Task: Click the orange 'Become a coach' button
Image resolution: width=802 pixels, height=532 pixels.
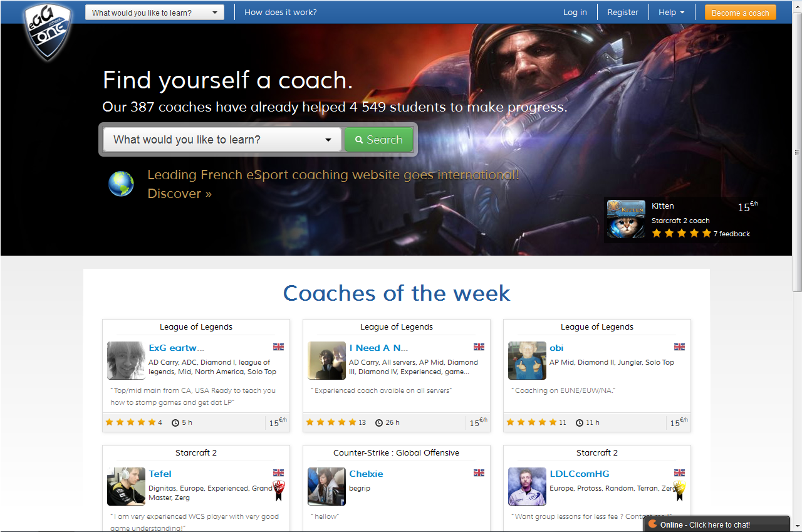Action: pyautogui.click(x=740, y=13)
